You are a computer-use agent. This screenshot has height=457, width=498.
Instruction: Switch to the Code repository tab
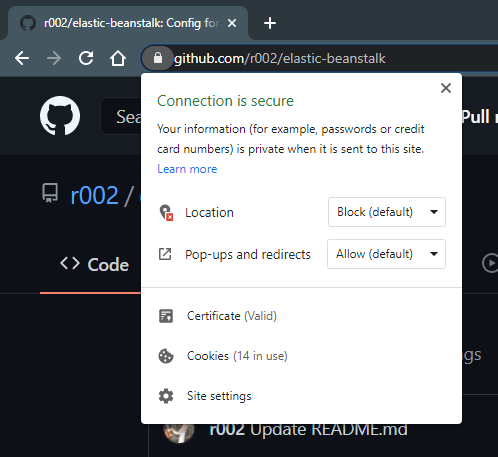point(95,264)
